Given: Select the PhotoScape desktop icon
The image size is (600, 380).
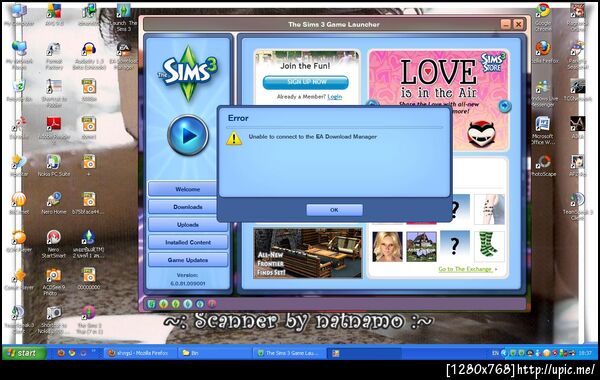Looking at the screenshot, I should pos(543,165).
